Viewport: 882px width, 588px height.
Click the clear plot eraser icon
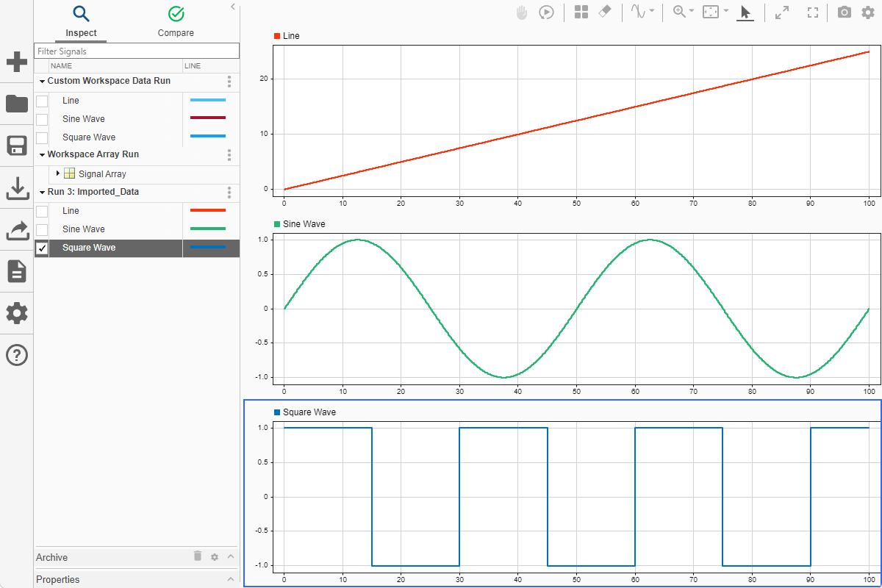tap(605, 12)
